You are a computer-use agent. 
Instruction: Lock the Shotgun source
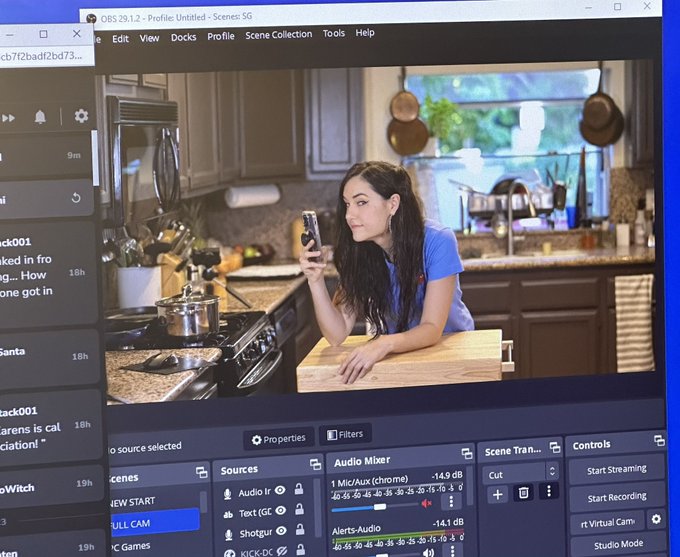tap(300, 529)
